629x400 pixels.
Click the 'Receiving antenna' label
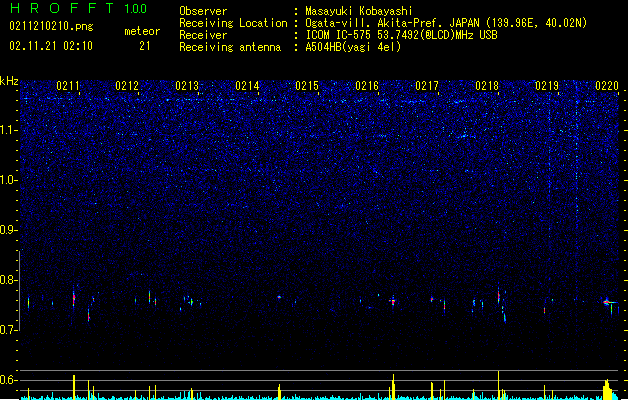[230, 47]
